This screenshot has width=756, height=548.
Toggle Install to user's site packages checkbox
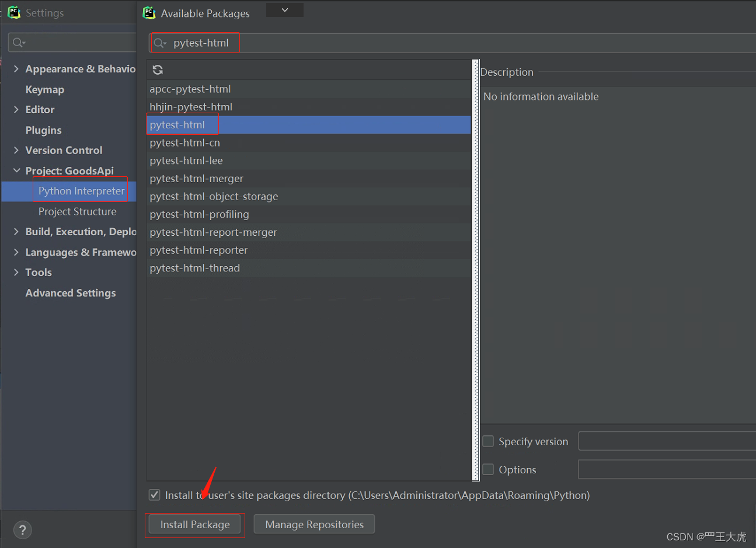(x=155, y=495)
